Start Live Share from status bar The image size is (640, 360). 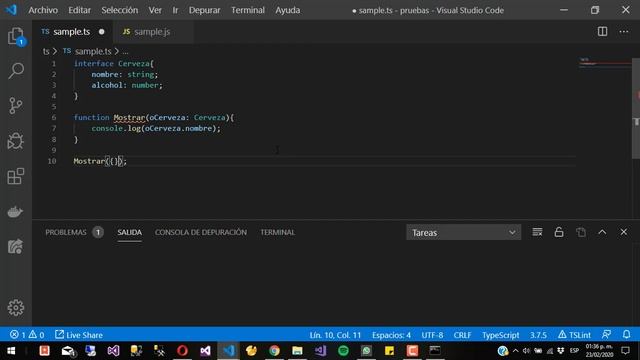point(79,335)
